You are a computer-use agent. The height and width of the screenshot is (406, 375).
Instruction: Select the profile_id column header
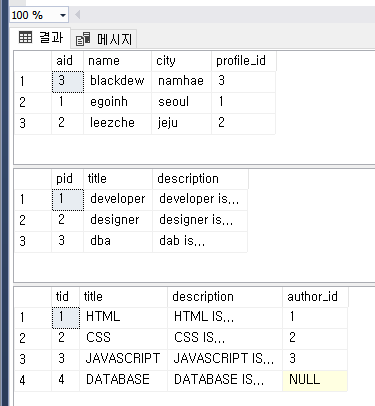click(x=244, y=61)
